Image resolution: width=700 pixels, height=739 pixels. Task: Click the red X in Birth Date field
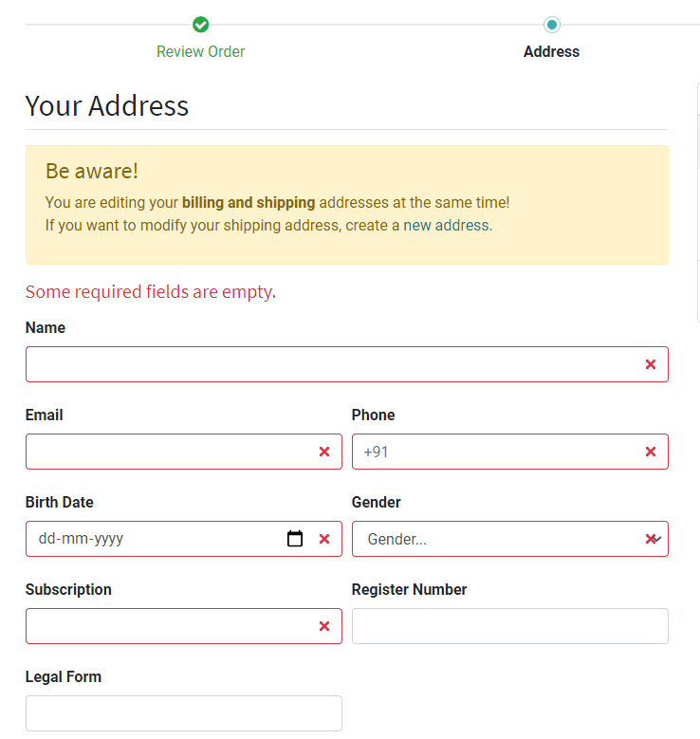(324, 539)
